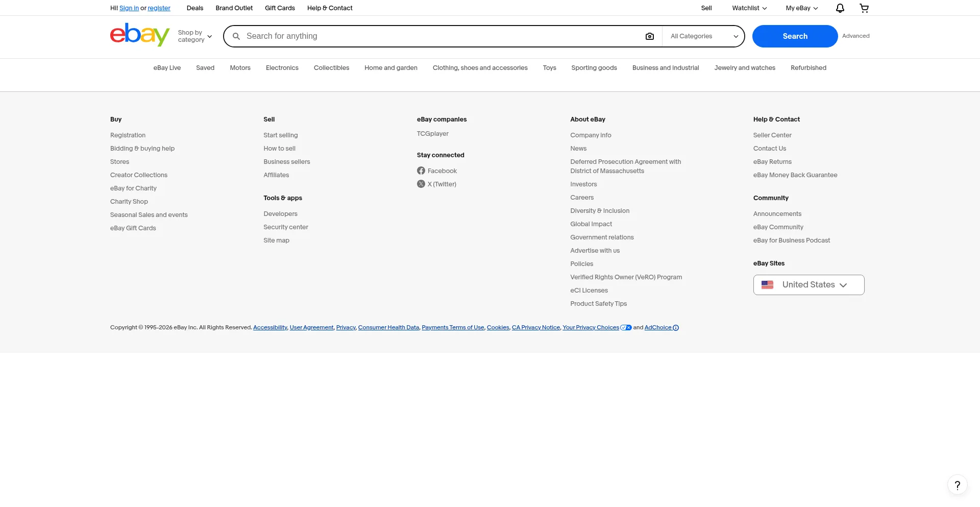Click the AdChoice info icon
980x507 pixels.
(x=676, y=328)
